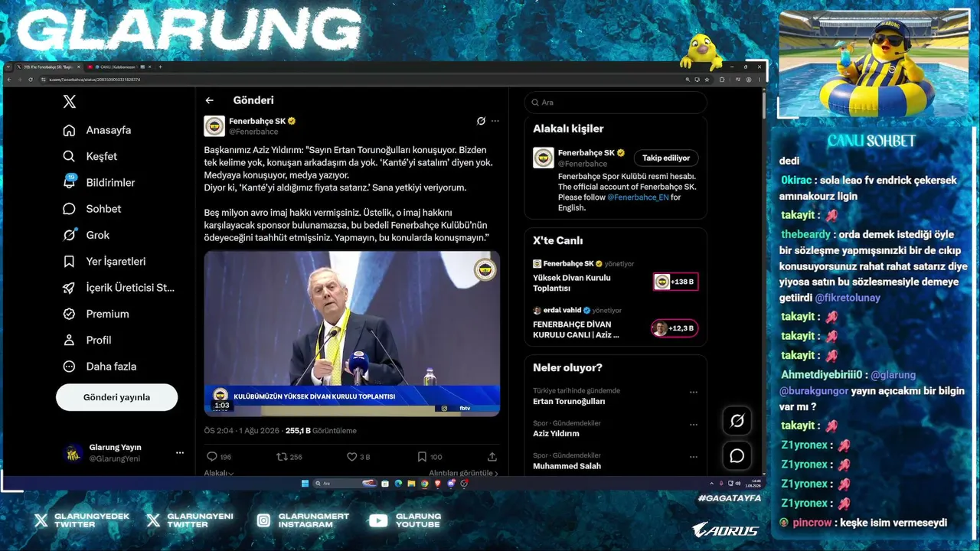Open Yer İşaretleri bookmark icon
This screenshot has width=980, height=551.
point(69,261)
